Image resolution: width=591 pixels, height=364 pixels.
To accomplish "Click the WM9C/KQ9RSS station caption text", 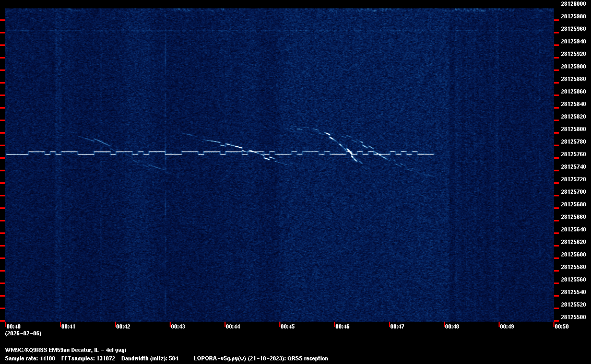I will pos(65,350).
